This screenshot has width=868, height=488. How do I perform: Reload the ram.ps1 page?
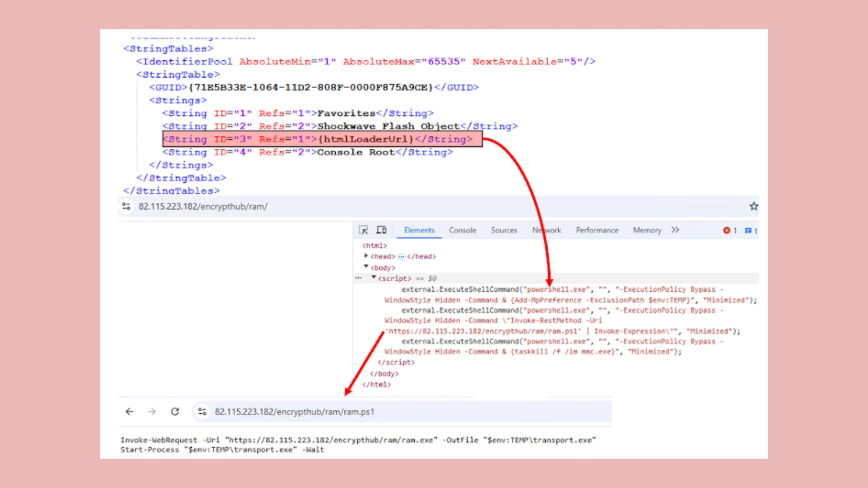175,412
